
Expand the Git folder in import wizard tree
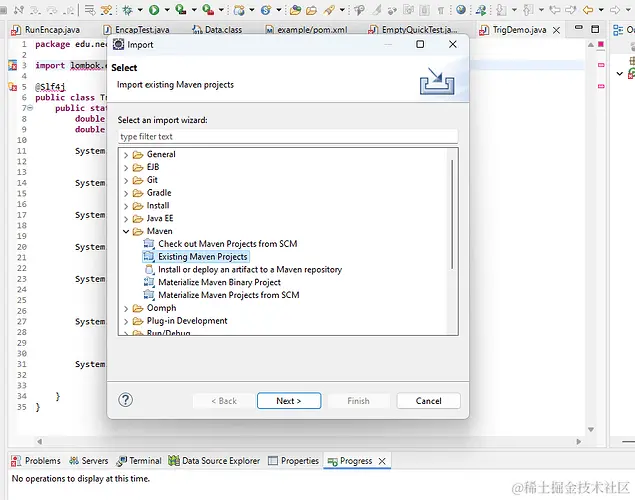pyautogui.click(x=126, y=181)
